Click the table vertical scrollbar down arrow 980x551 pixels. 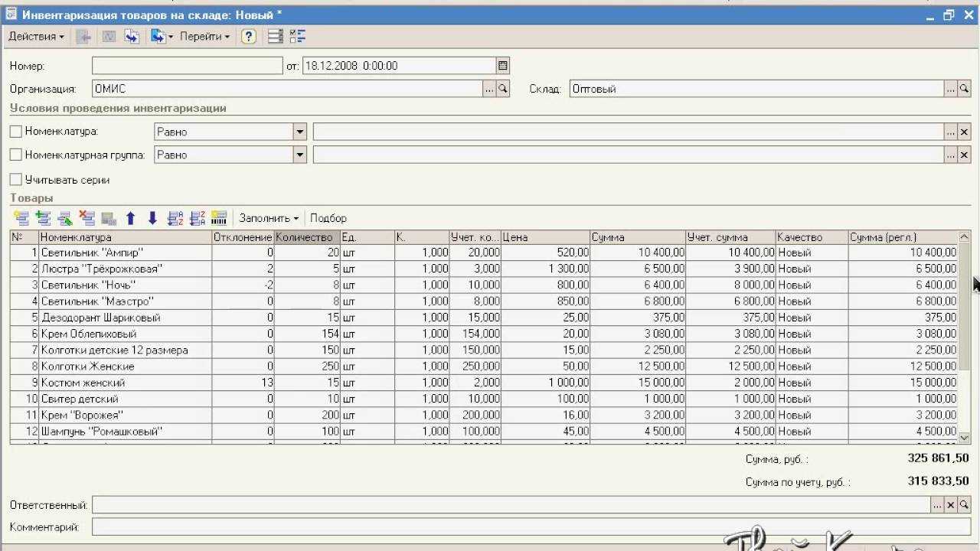click(965, 437)
